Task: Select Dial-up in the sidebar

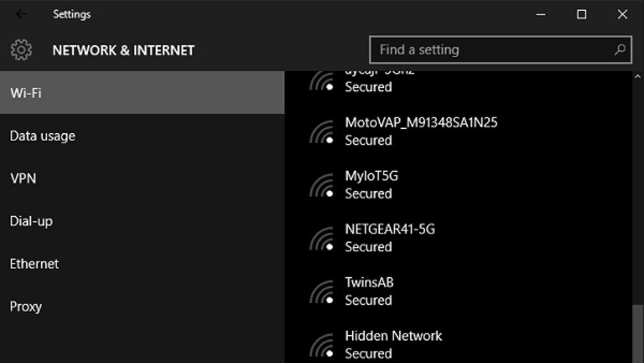Action: click(x=31, y=221)
